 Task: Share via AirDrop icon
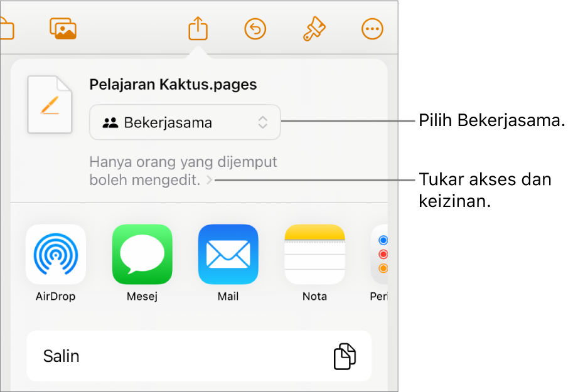(x=56, y=254)
